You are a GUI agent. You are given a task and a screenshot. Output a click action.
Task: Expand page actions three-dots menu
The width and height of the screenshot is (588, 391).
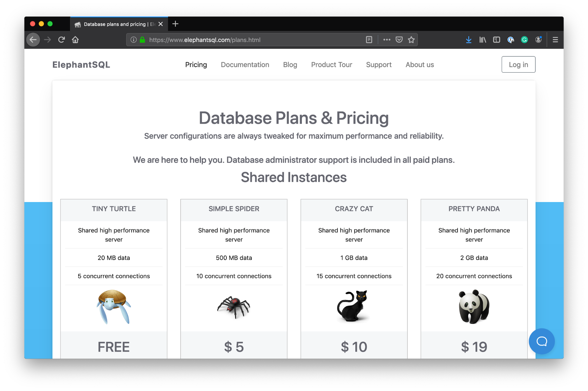click(387, 40)
